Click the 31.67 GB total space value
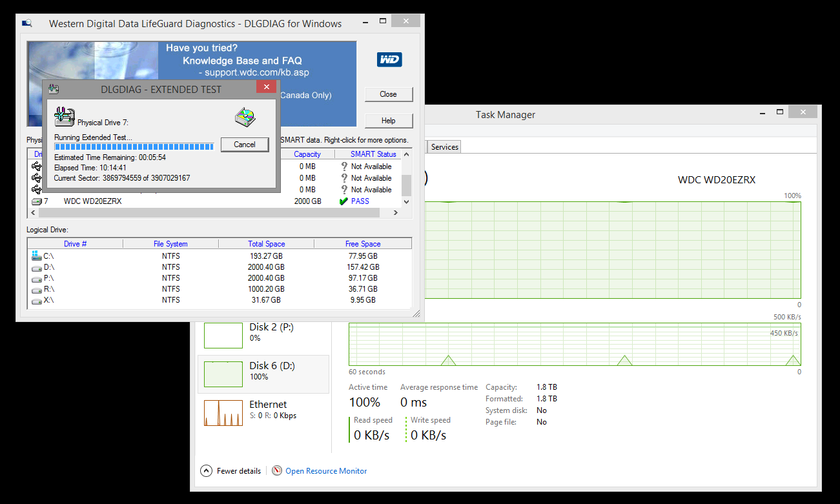Image resolution: width=840 pixels, height=504 pixels. (266, 300)
